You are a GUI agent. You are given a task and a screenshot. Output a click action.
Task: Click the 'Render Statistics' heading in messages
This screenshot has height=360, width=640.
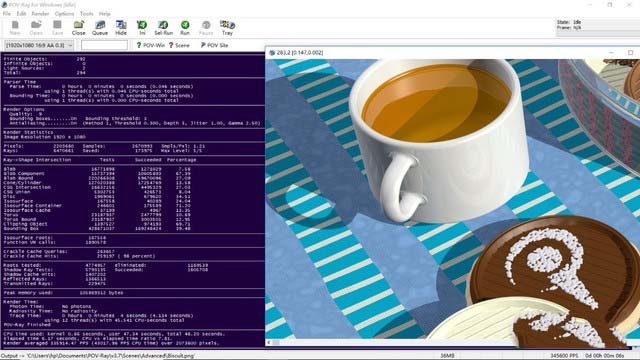coord(28,132)
